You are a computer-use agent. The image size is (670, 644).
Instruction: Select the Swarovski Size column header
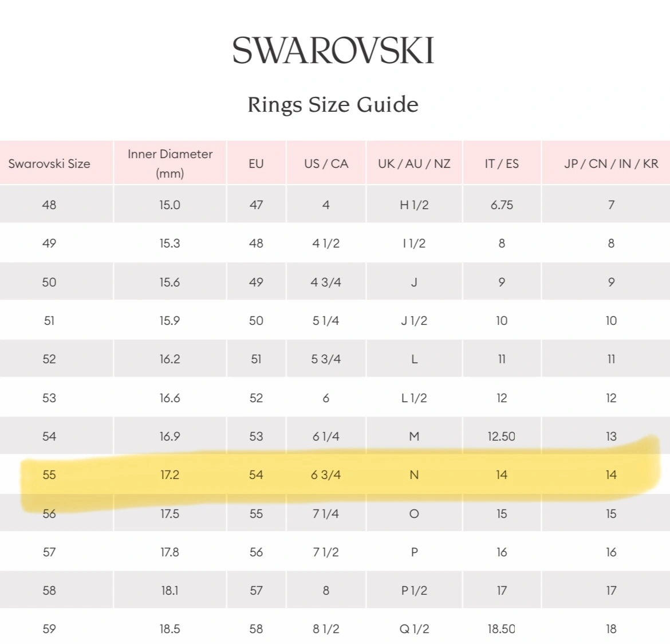[x=49, y=163]
